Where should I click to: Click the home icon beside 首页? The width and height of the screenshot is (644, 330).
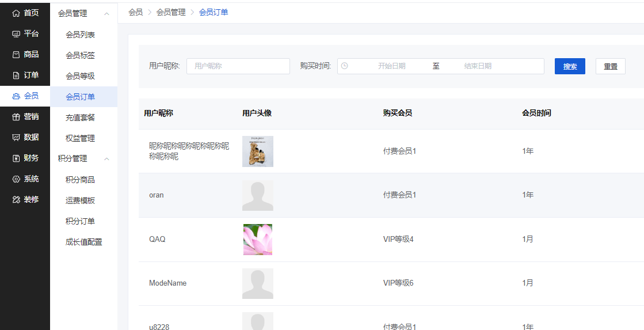(x=16, y=13)
